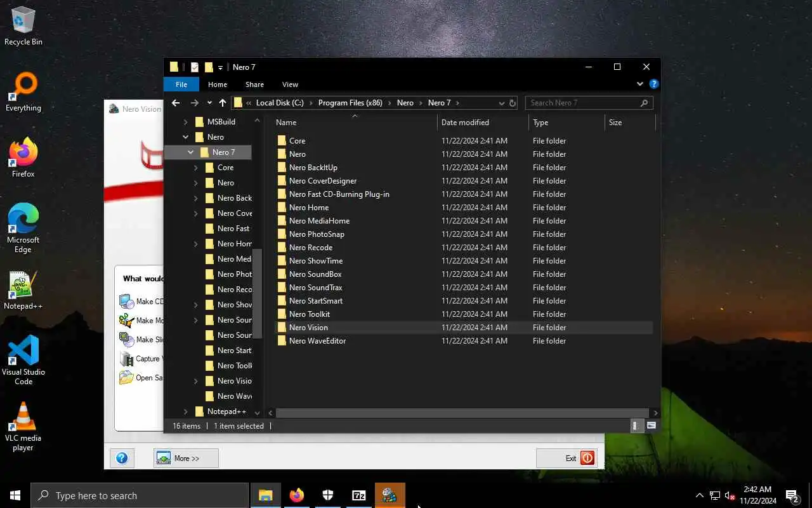Open the Home ribbon tab
Viewport: 812px width, 508px height.
pyautogui.click(x=218, y=84)
